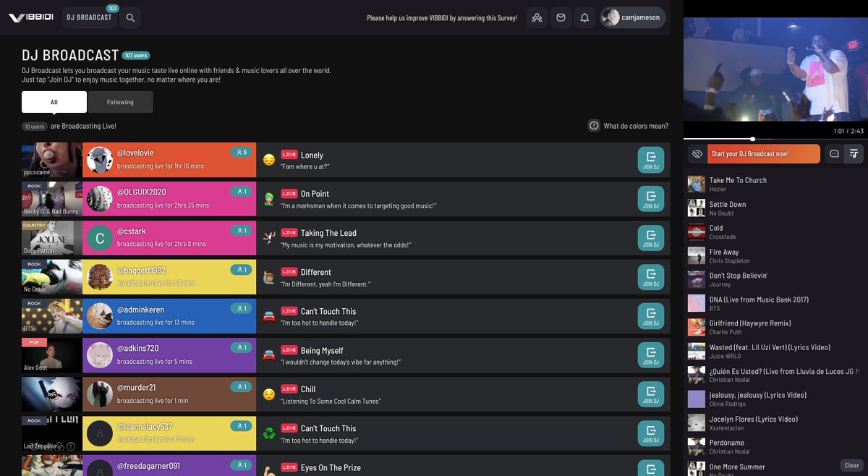Open the @murder21 username link
Image resolution: width=868 pixels, height=476 pixels.
[136, 388]
